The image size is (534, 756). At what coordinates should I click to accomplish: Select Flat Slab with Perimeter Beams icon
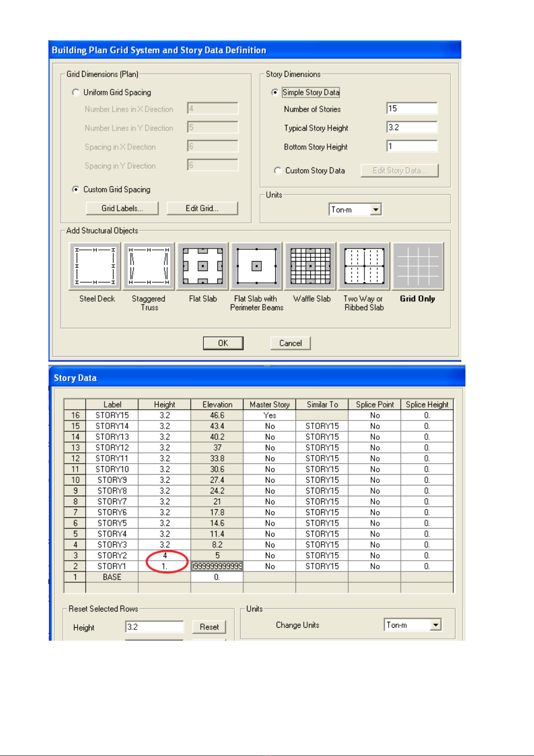(x=256, y=267)
